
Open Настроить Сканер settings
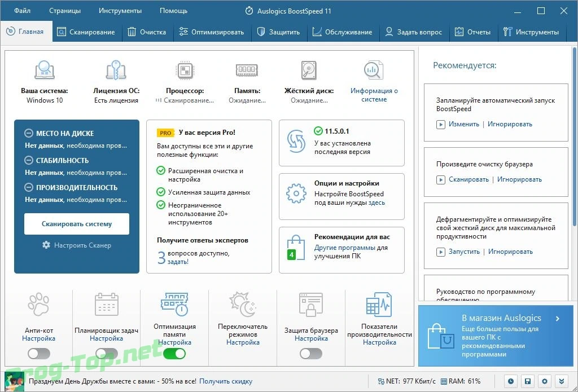point(77,245)
